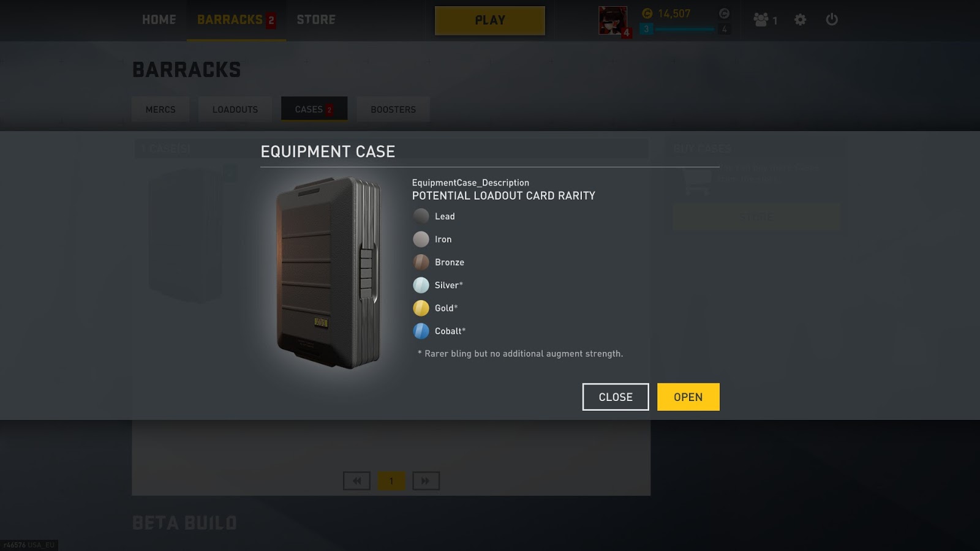Image resolution: width=980 pixels, height=551 pixels.
Task: Open the equipment case
Action: (688, 397)
